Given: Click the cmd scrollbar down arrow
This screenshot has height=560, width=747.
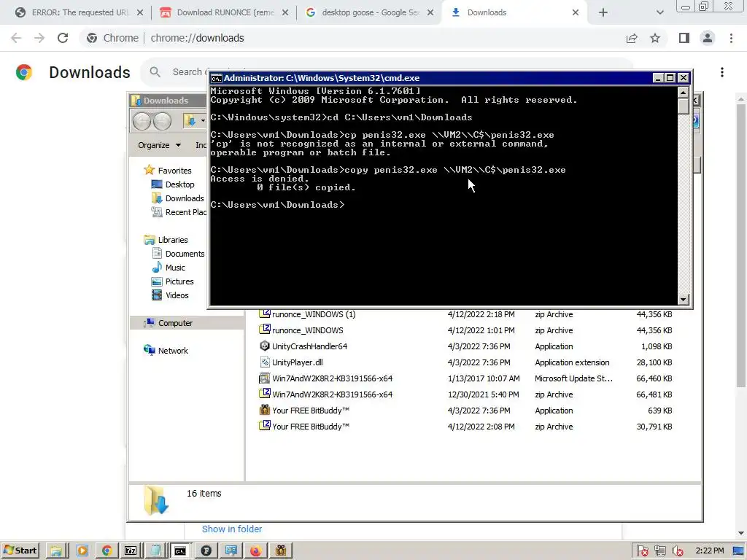Looking at the screenshot, I should click(683, 299).
